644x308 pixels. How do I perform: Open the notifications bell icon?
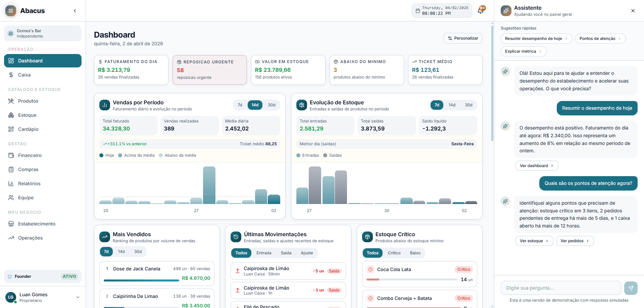pyautogui.click(x=481, y=10)
